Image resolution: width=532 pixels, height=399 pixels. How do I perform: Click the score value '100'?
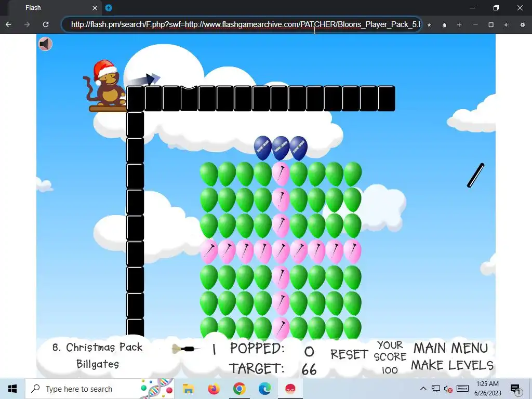pos(390,370)
